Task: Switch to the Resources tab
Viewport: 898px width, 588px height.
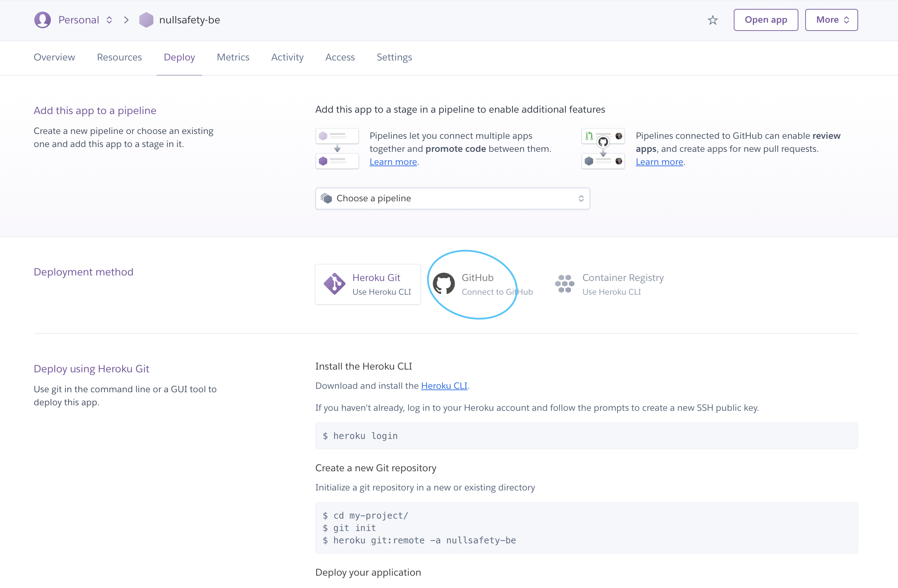Action: pyautogui.click(x=119, y=57)
